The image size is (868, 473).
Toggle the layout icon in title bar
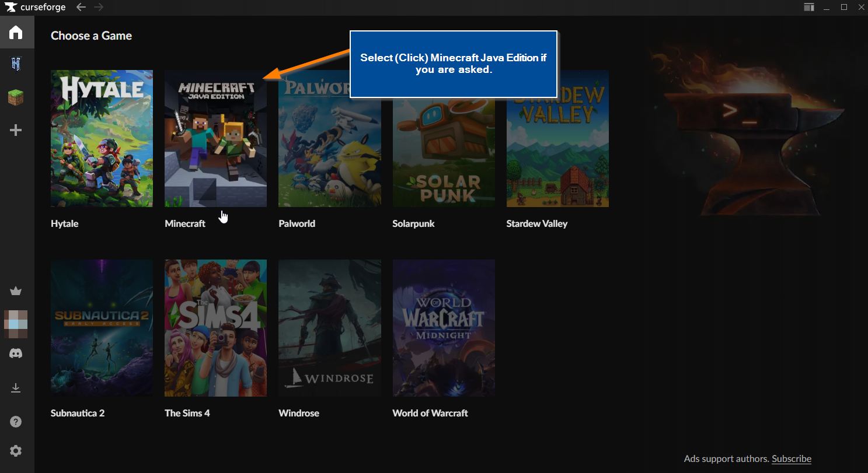808,7
